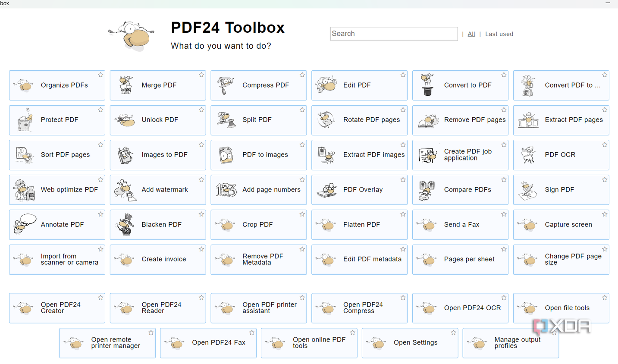Click the Split PDF axe icon
The width and height of the screenshot is (618, 364).
pos(226,120)
